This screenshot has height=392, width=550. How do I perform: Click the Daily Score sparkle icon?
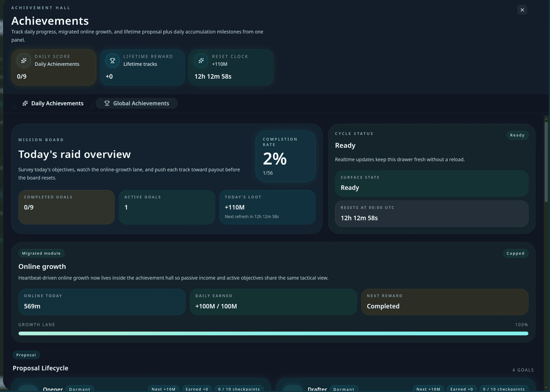tap(24, 61)
